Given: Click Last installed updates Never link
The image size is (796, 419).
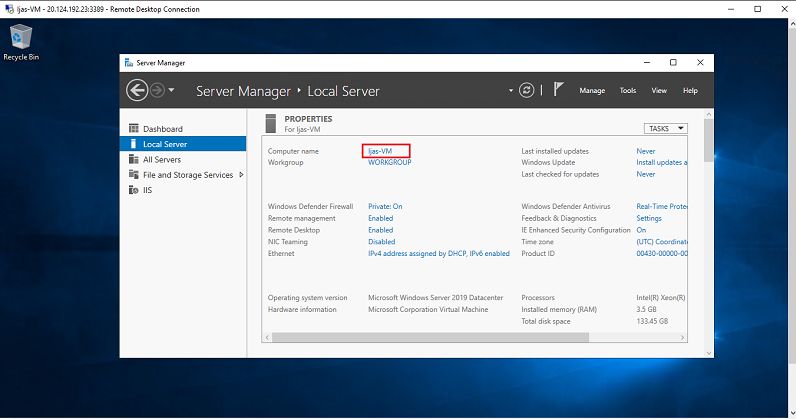Looking at the screenshot, I should click(646, 151).
